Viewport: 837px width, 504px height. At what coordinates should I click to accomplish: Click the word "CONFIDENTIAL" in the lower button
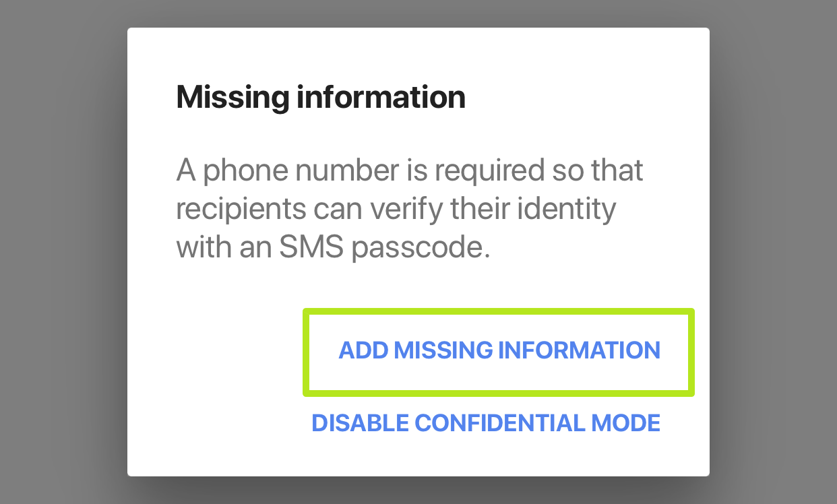coord(498,423)
